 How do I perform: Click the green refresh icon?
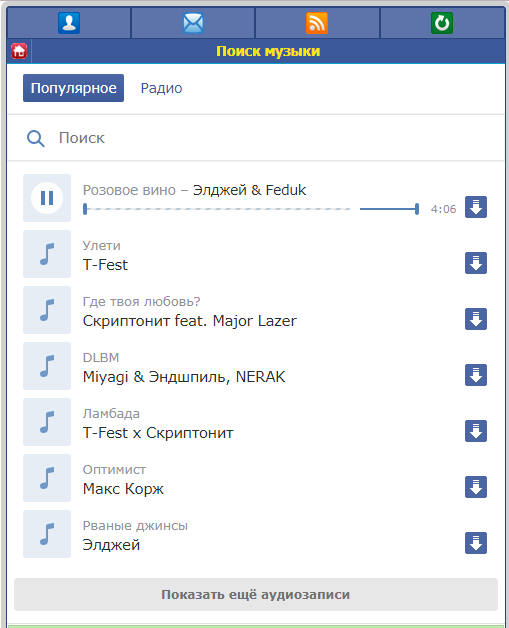[442, 23]
